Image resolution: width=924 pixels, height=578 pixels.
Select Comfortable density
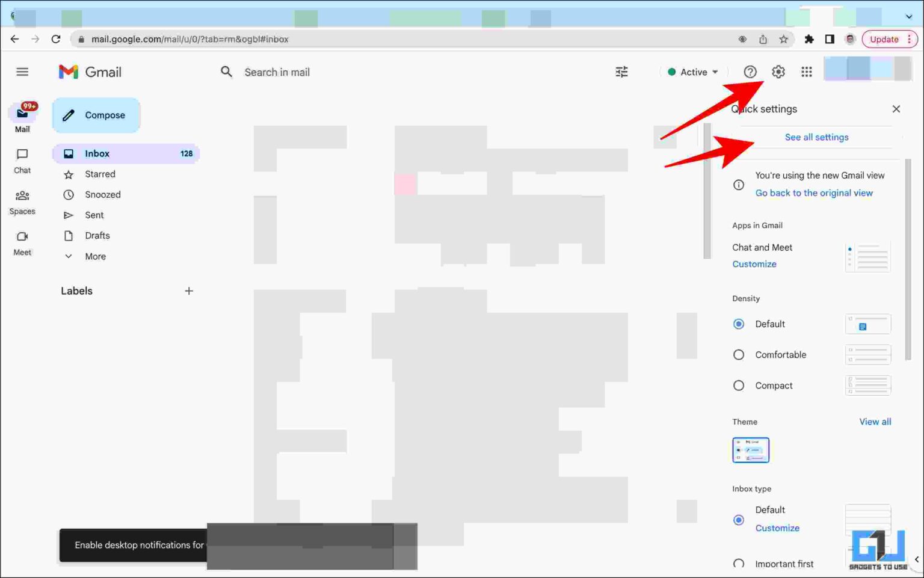click(739, 355)
